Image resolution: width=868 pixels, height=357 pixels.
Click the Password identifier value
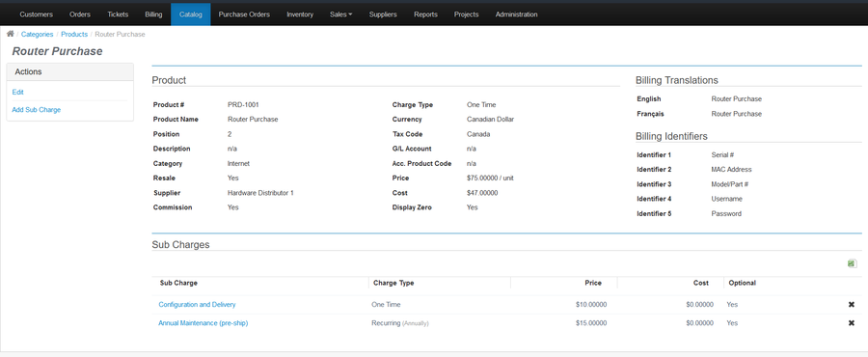[x=726, y=213]
